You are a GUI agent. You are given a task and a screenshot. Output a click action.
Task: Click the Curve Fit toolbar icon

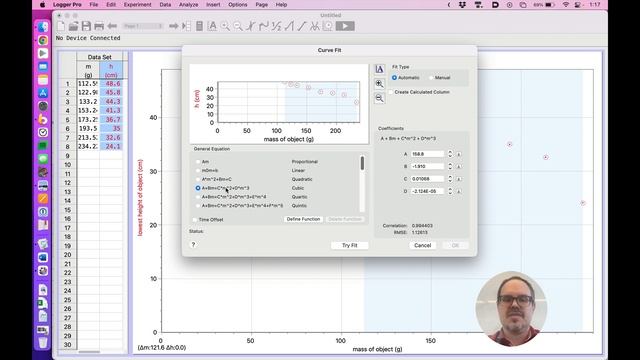point(314,26)
